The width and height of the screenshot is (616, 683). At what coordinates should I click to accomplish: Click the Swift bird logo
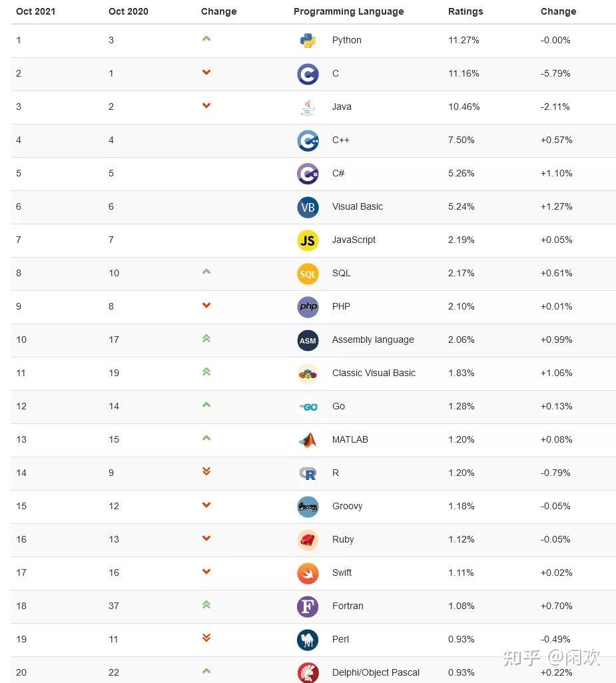(x=308, y=573)
